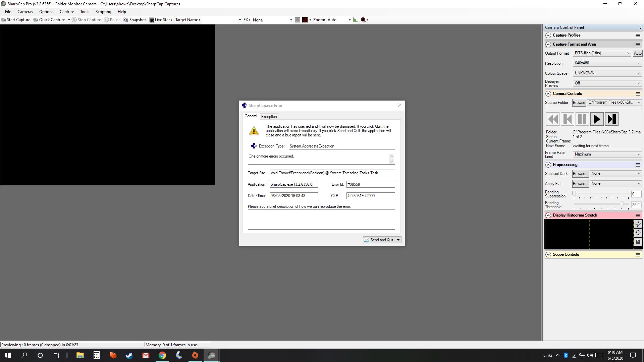Image resolution: width=644 pixels, height=362 pixels.
Task: Click the Auto output format button
Action: [x=638, y=53]
